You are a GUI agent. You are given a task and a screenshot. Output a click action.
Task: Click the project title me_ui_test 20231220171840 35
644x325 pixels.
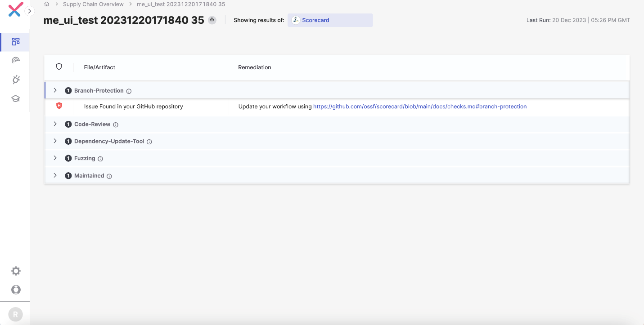[x=124, y=20]
